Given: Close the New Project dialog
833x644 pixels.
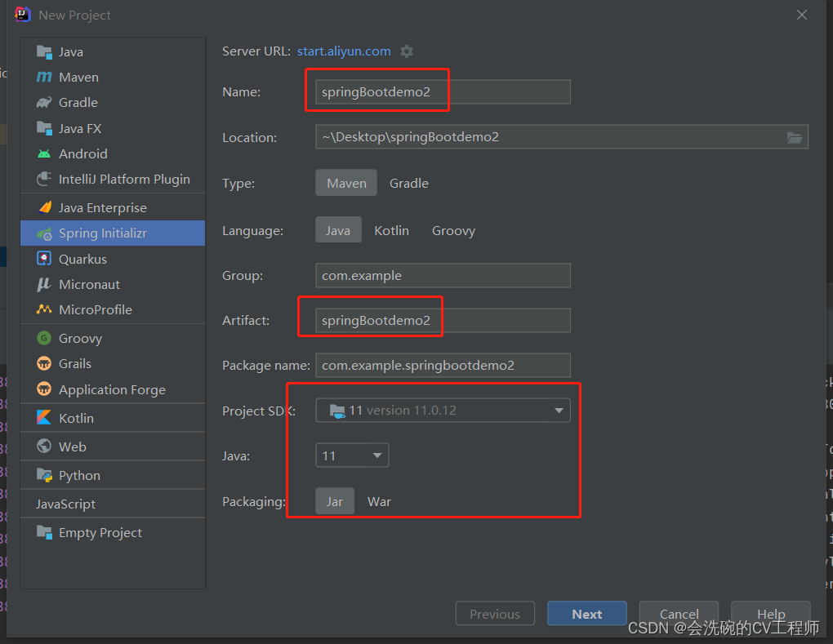Looking at the screenshot, I should click(x=802, y=15).
